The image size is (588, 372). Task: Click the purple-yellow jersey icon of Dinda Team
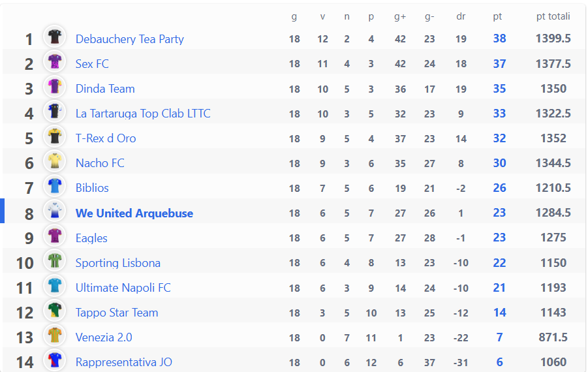click(x=55, y=86)
